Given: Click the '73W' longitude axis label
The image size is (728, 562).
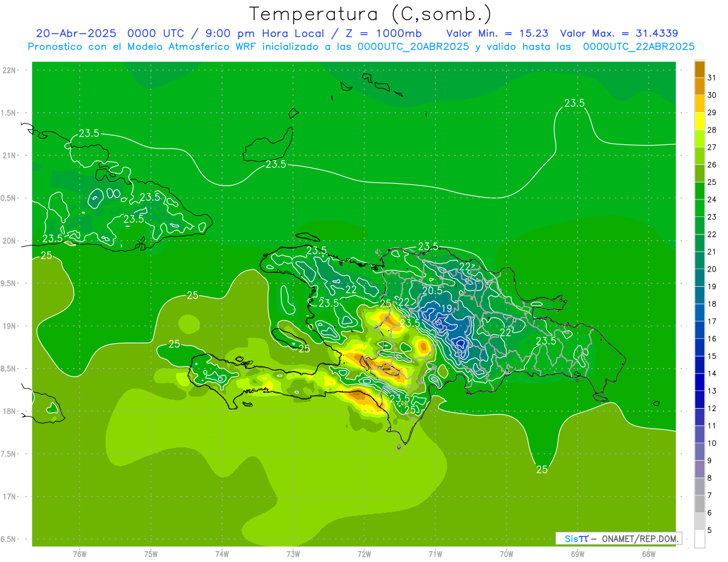Looking at the screenshot, I should tap(293, 554).
